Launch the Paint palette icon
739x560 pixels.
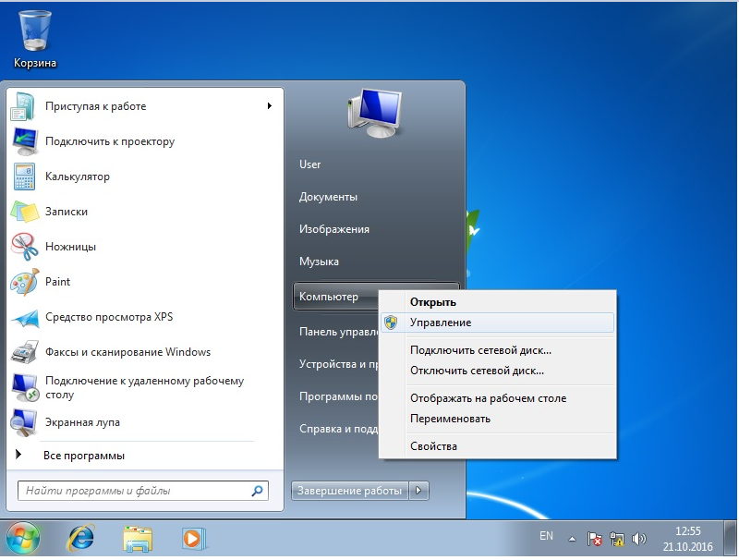click(x=25, y=282)
